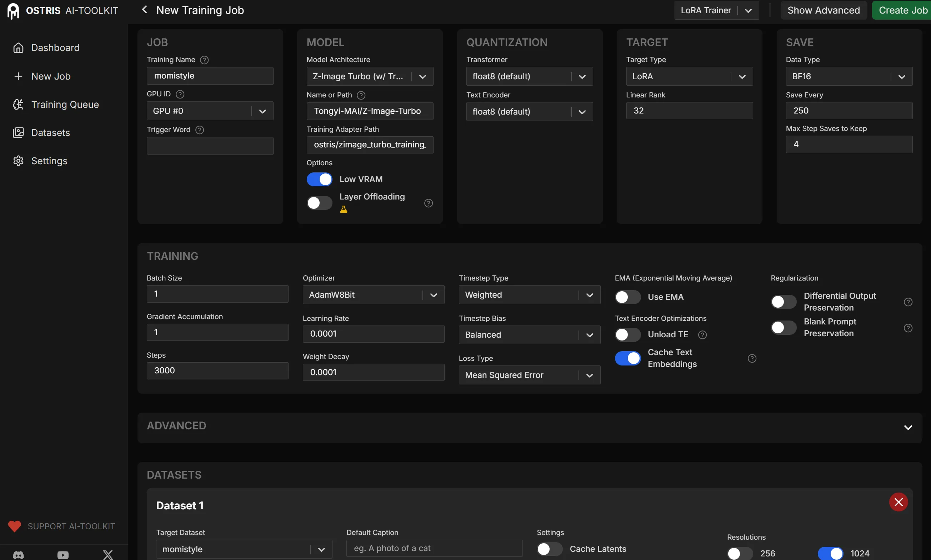Click Differential Output Preservation help icon
Image resolution: width=931 pixels, height=560 pixels.
point(908,302)
